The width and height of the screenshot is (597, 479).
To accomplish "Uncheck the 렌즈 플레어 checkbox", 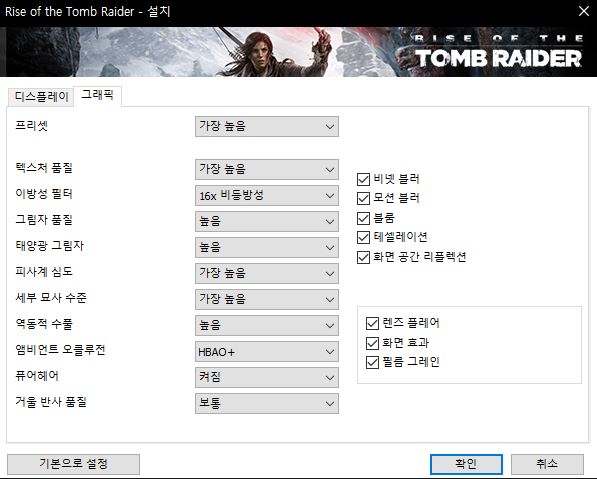I will [372, 323].
